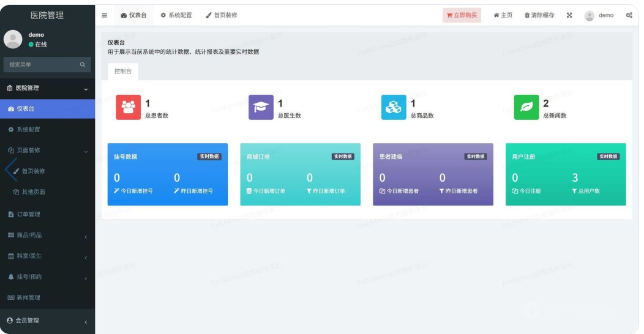Click the hamburger menu toggle icon
Screen dimensions: 644x334
pos(105,15)
